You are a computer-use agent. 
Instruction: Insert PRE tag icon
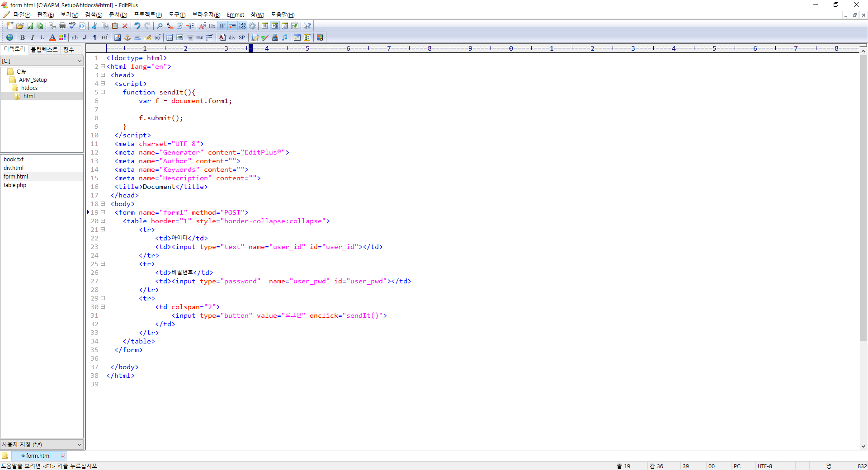199,38
